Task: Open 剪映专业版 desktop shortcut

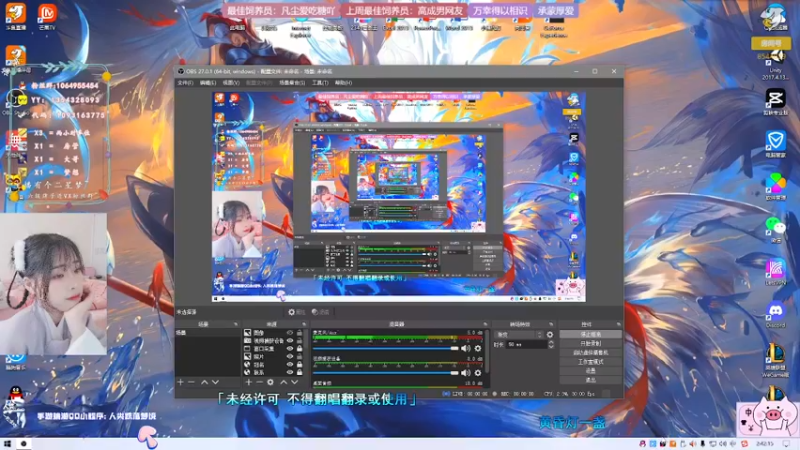Action: click(776, 102)
